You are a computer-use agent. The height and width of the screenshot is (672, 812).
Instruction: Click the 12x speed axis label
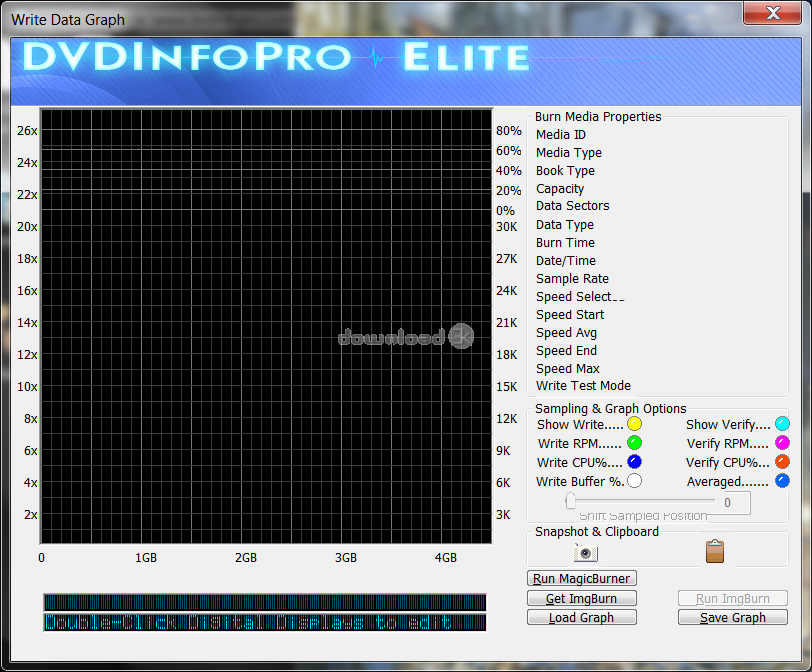point(27,355)
